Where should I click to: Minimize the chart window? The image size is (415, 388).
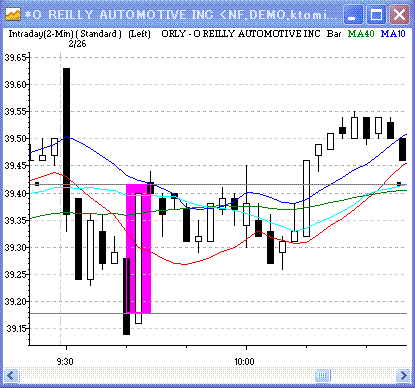pos(353,15)
